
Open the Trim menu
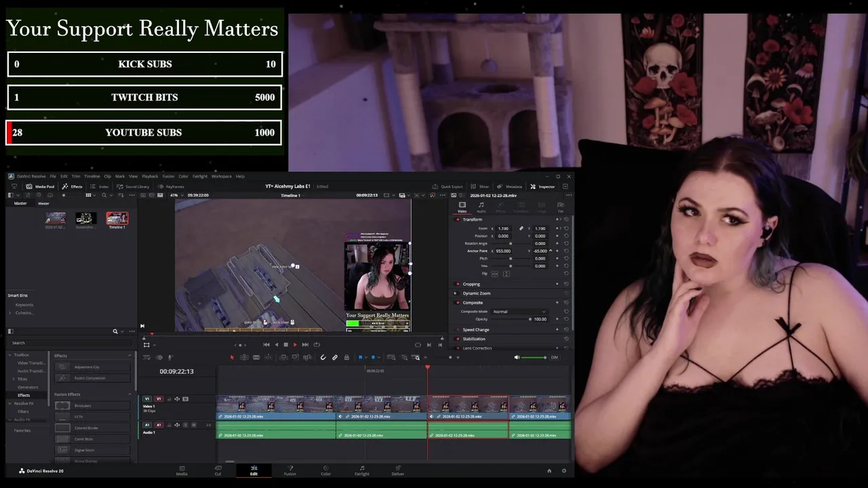click(76, 176)
